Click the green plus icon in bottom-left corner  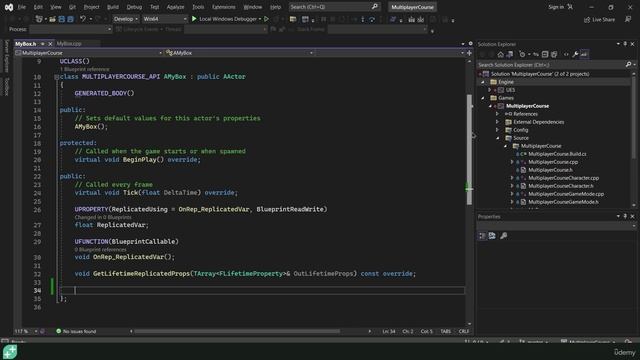pos(10,352)
